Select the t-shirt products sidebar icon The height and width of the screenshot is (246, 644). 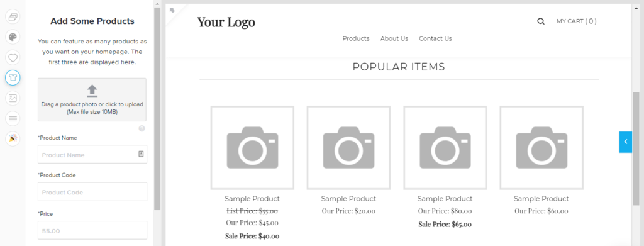13,77
